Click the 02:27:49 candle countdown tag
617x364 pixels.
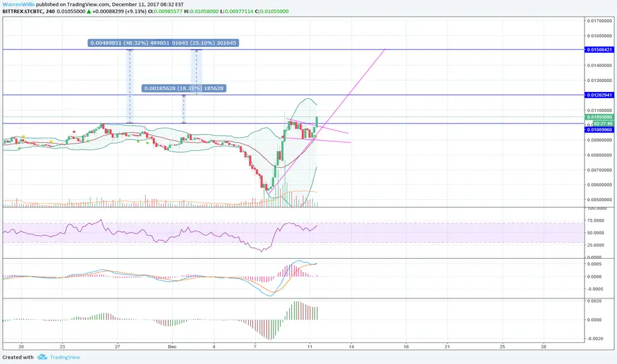603,124
